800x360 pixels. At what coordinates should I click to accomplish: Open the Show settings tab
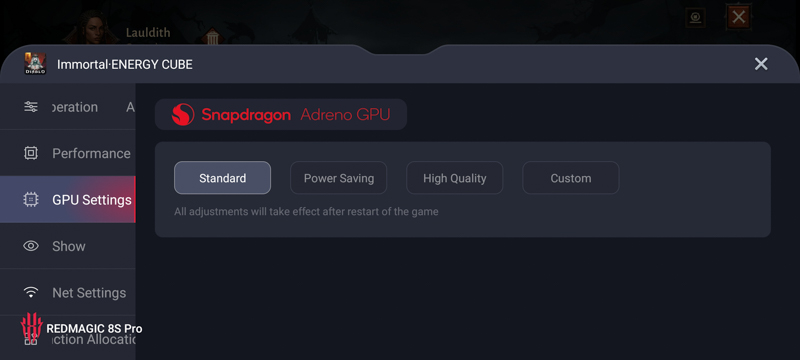pyautogui.click(x=68, y=246)
